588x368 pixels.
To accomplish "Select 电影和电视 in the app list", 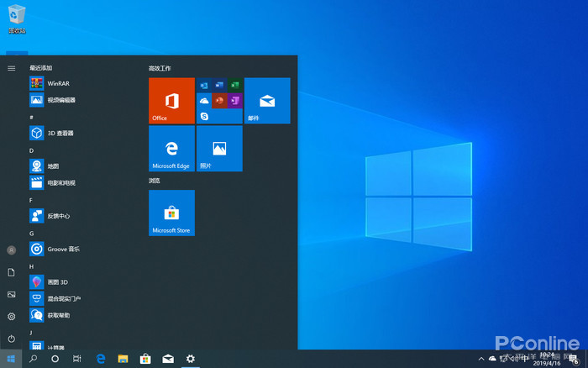I will coord(60,182).
